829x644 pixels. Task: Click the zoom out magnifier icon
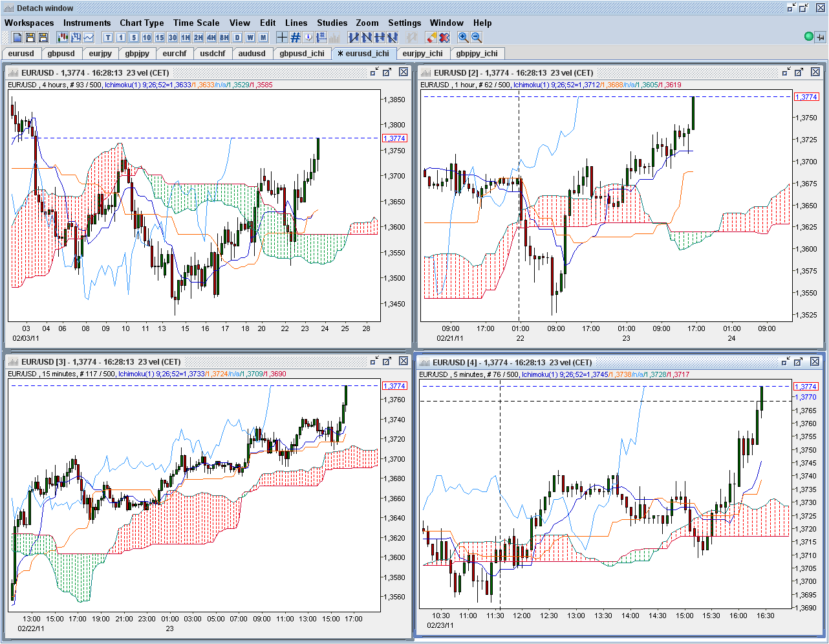tap(477, 38)
